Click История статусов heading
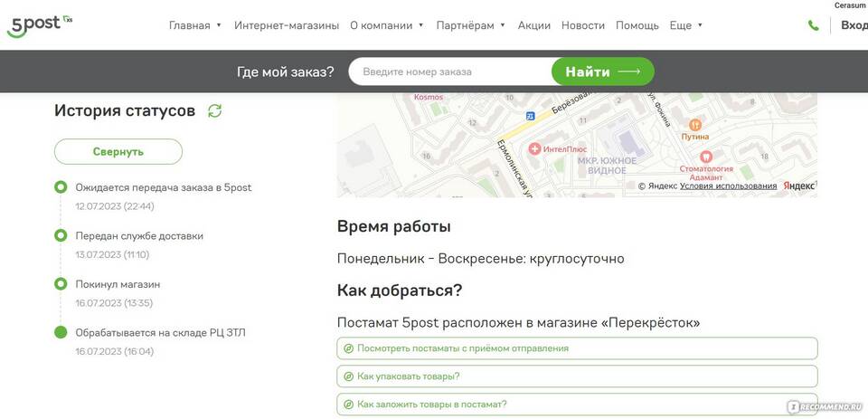The image size is (868, 419). tap(125, 110)
